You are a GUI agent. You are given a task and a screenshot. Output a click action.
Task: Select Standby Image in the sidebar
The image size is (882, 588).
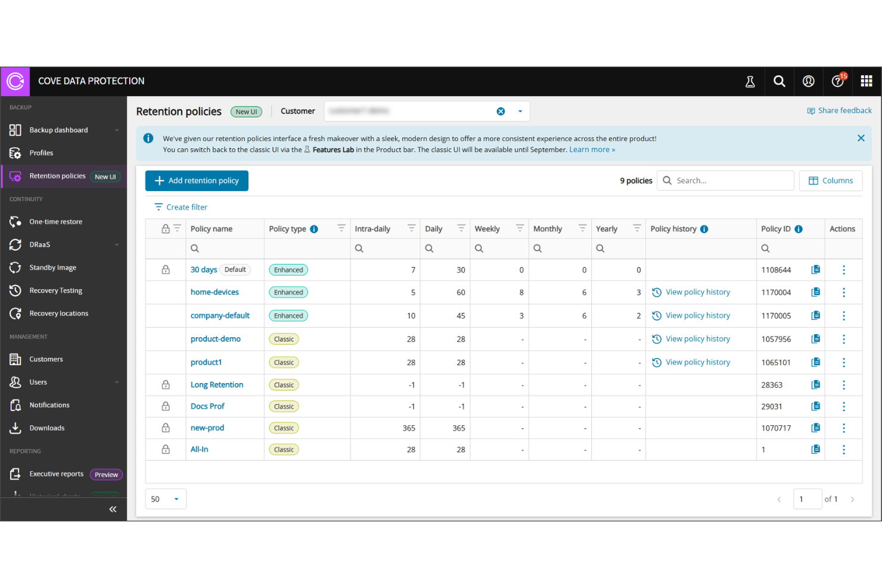click(x=54, y=267)
